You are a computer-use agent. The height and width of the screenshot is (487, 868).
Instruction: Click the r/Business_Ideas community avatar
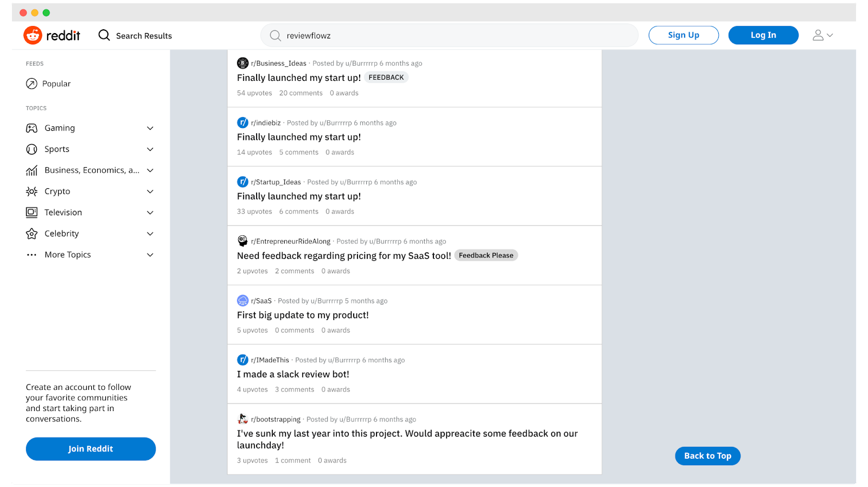point(242,63)
